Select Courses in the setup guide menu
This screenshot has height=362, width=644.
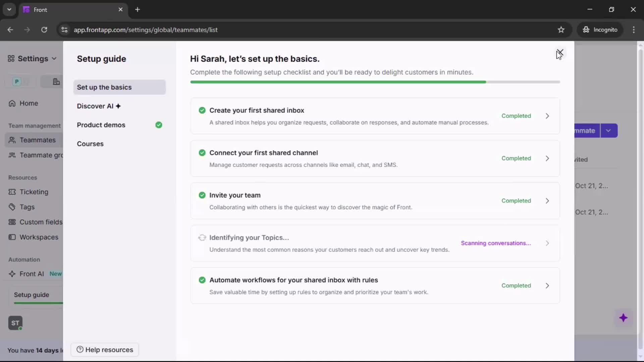90,144
